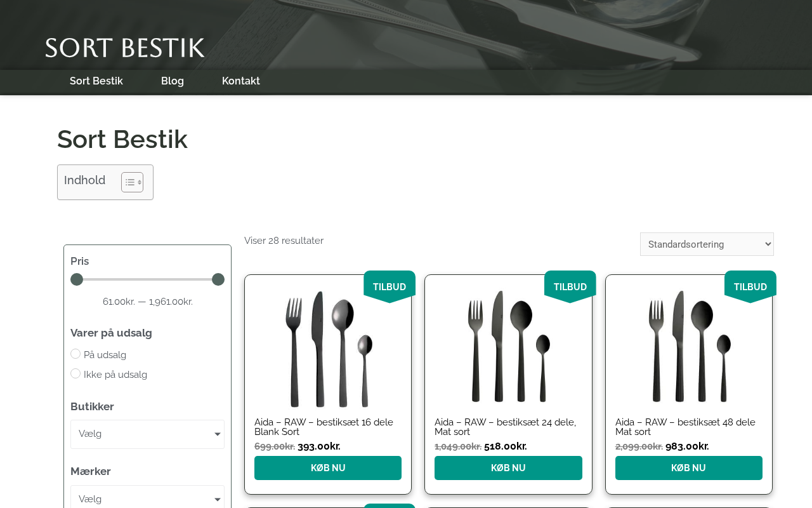
Task: Click the maximum price slider handle
Action: point(218,279)
